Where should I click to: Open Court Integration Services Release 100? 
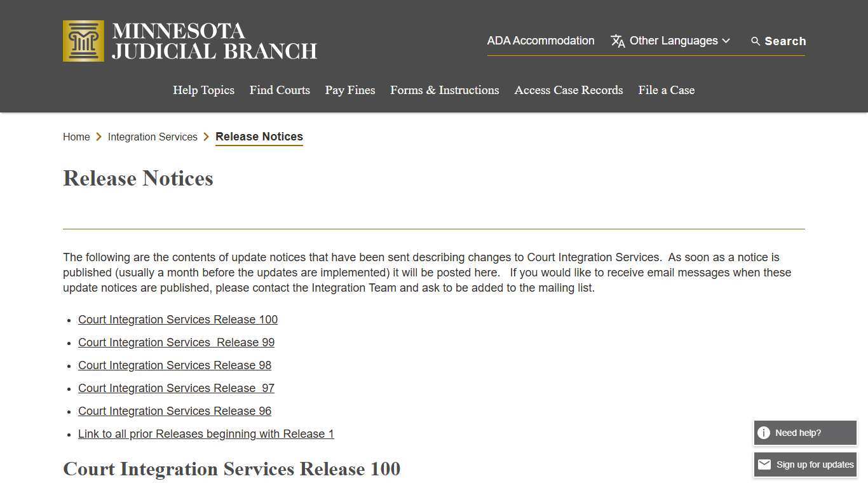point(177,320)
